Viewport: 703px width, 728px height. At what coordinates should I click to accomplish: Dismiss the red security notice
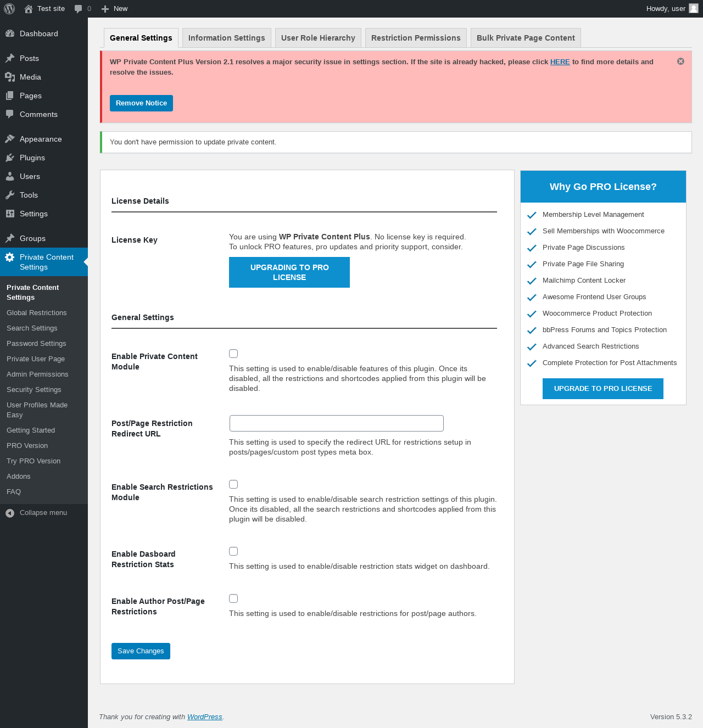tap(680, 61)
